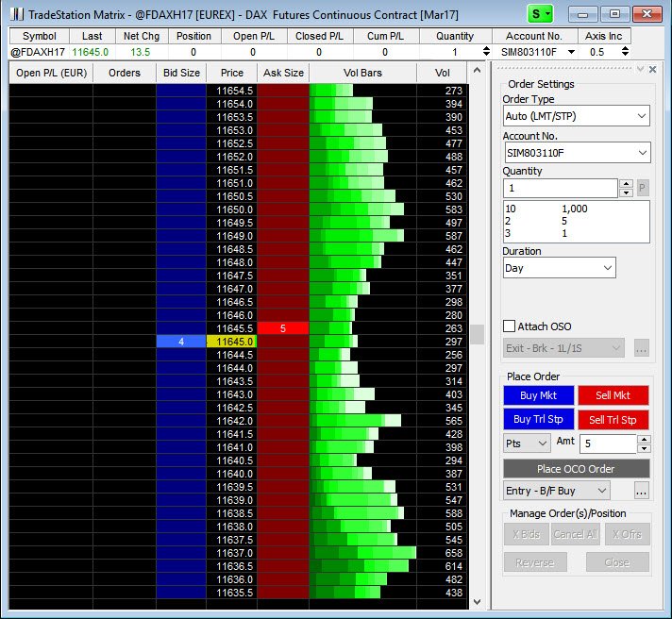The height and width of the screenshot is (619, 672).
Task: Click the P button beside Quantity
Action: [642, 188]
